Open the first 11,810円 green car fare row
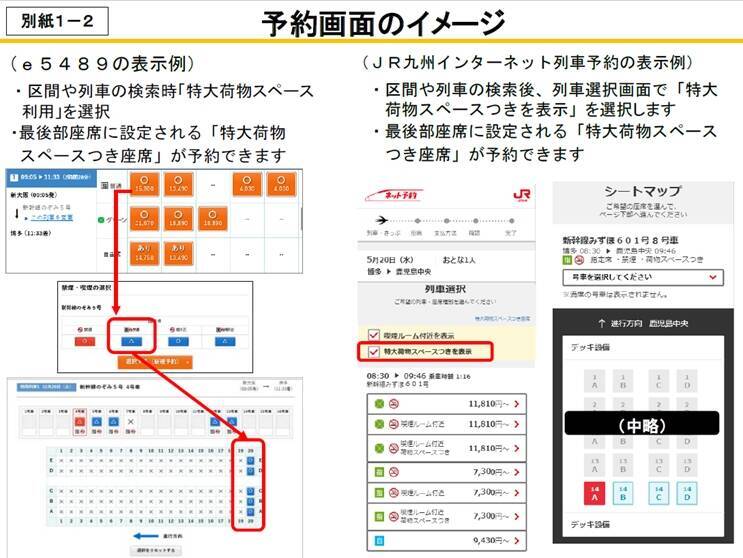 (x=447, y=404)
